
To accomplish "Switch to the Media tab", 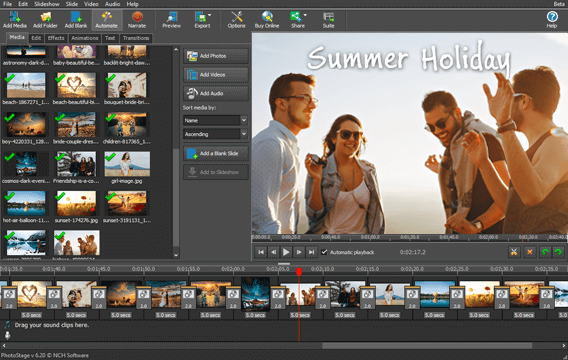I will point(17,37).
